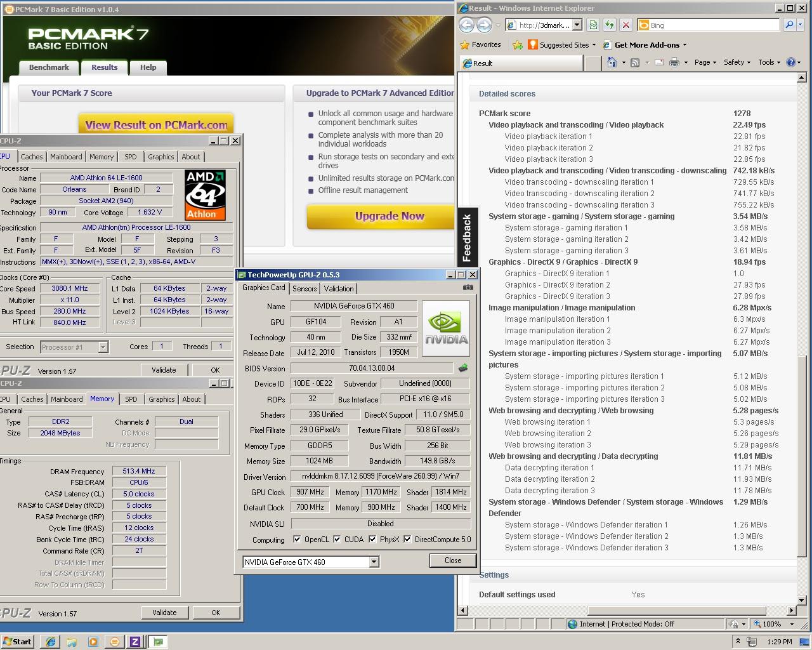
Task: Toggle the OpenCL checkbox in GPU-Z
Action: pos(297,540)
